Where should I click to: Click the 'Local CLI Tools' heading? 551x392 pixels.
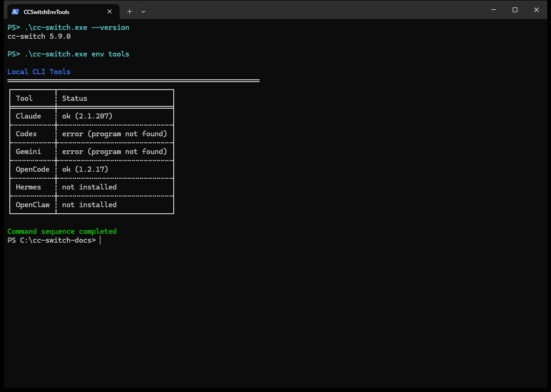click(39, 72)
